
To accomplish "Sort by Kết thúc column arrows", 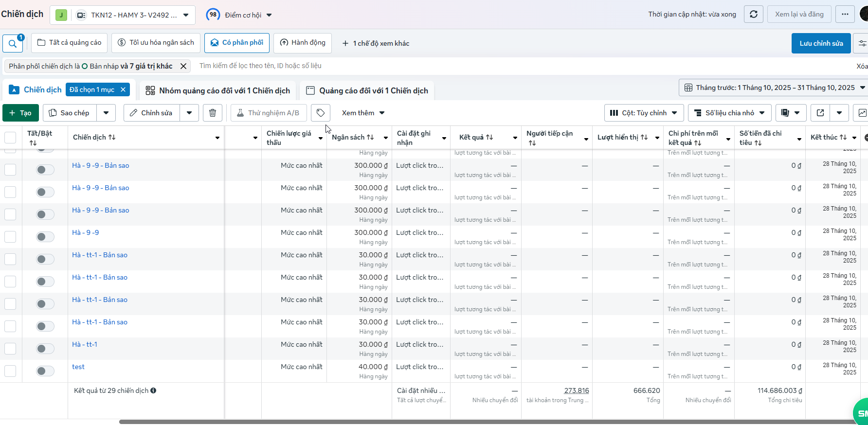I will pyautogui.click(x=843, y=137).
